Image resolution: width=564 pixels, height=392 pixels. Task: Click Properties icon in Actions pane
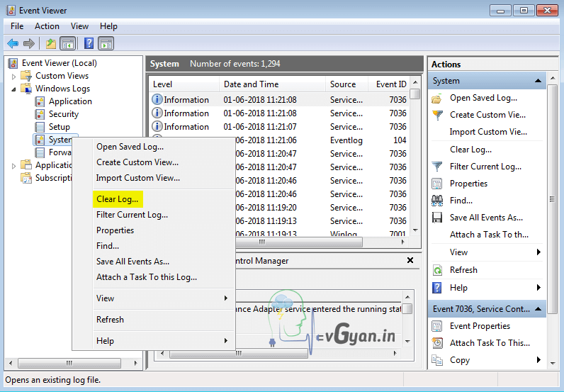437,184
